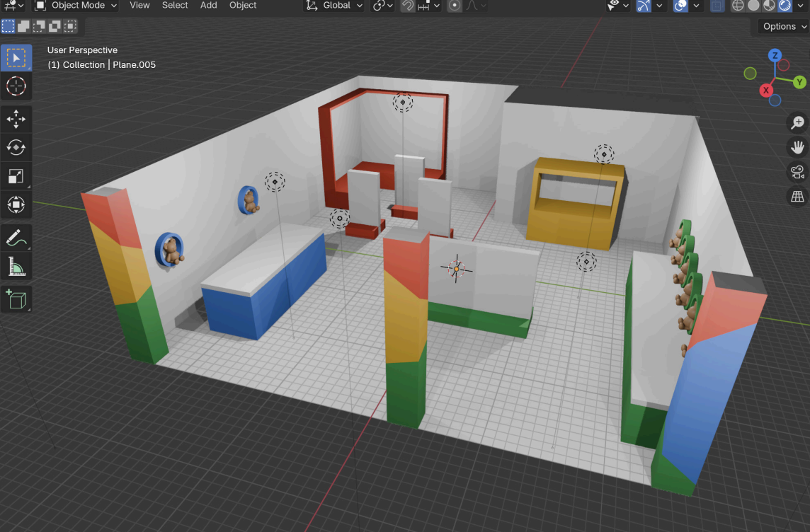Activate the Move tool
The height and width of the screenshot is (532, 810).
[x=16, y=119]
